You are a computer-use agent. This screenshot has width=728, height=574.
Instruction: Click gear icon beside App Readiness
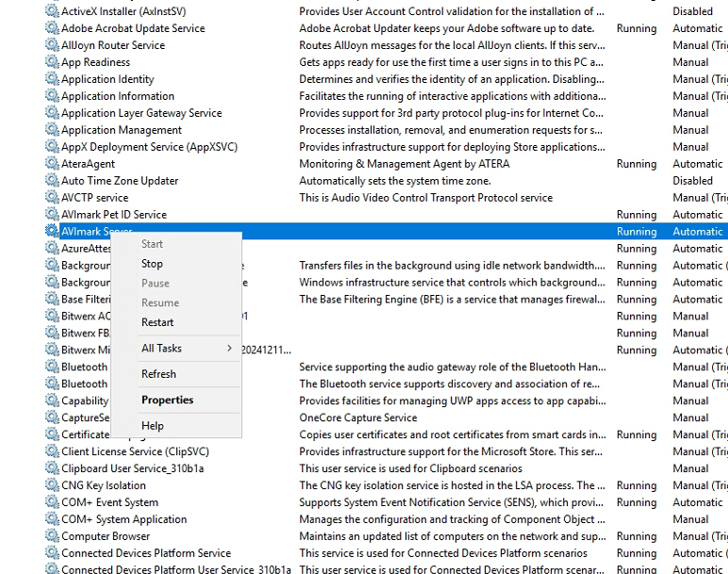(52, 61)
